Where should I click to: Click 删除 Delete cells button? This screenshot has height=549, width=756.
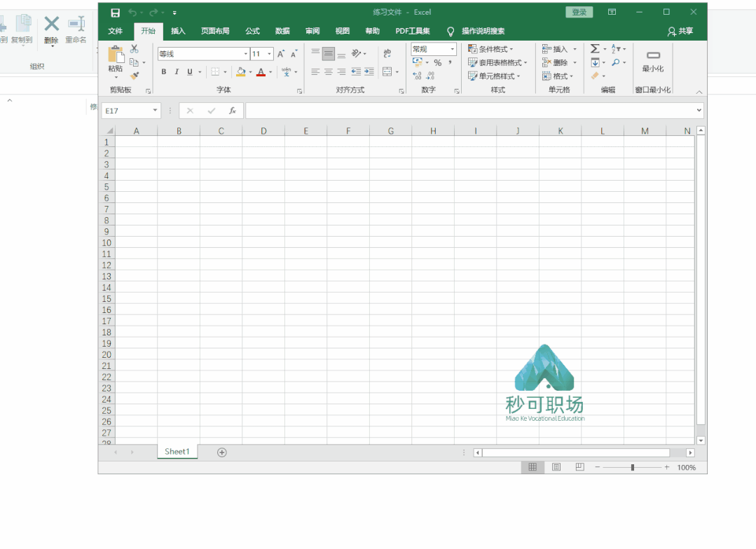point(559,62)
